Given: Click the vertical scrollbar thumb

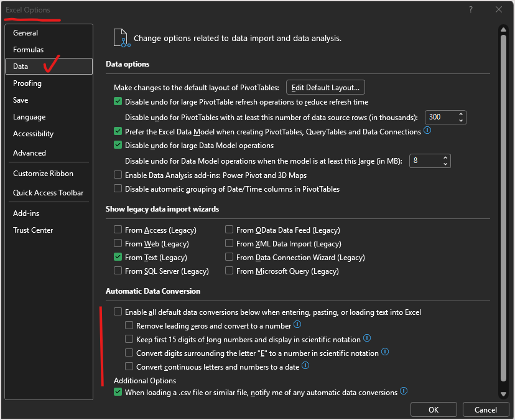Looking at the screenshot, I should (503, 208).
